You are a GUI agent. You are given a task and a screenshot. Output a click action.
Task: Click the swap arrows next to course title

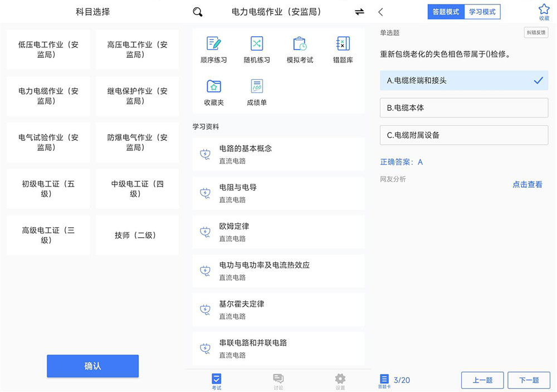point(360,11)
